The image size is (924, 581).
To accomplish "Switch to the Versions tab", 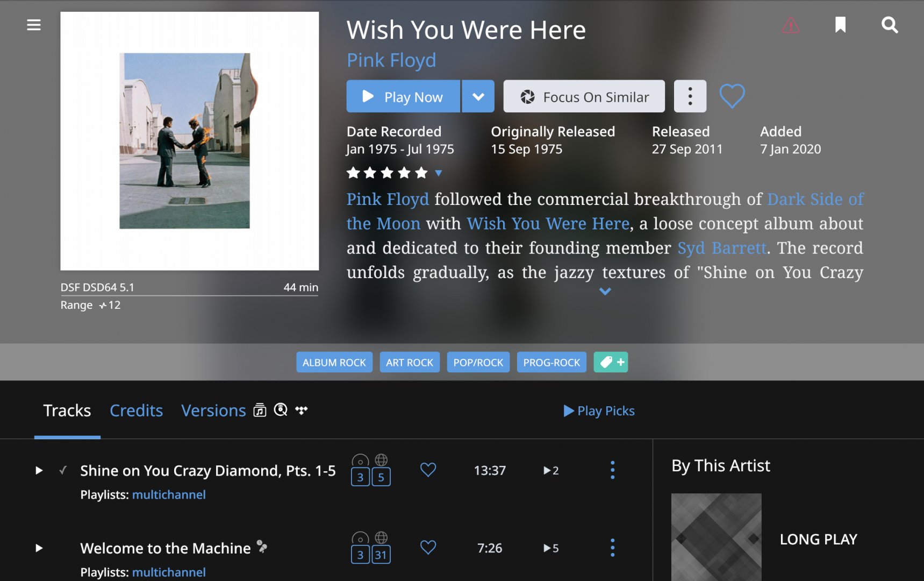I will click(213, 410).
